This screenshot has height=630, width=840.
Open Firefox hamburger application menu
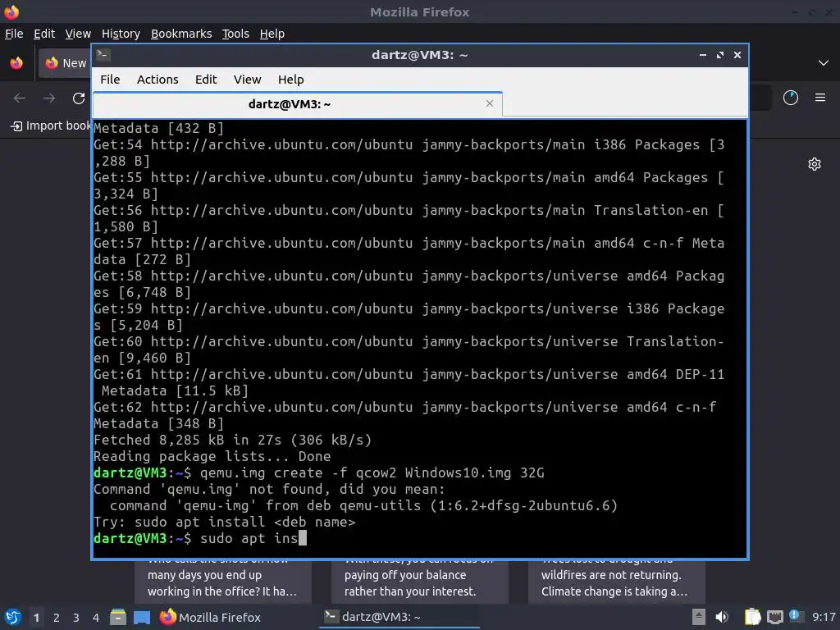pos(820,98)
